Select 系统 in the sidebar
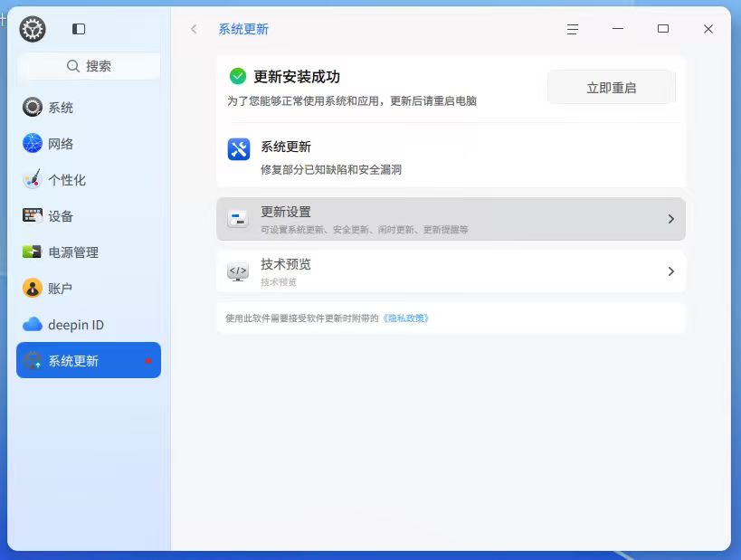741x560 pixels. click(x=89, y=108)
